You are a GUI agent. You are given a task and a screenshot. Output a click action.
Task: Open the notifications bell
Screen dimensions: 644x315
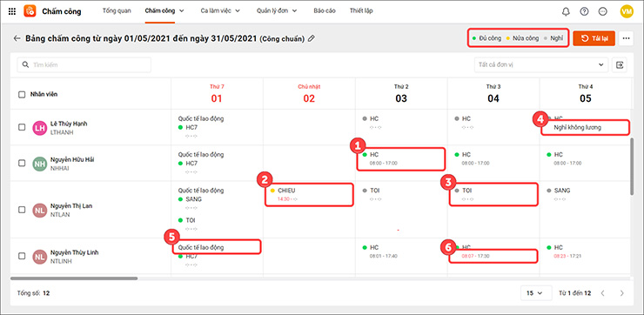point(566,11)
